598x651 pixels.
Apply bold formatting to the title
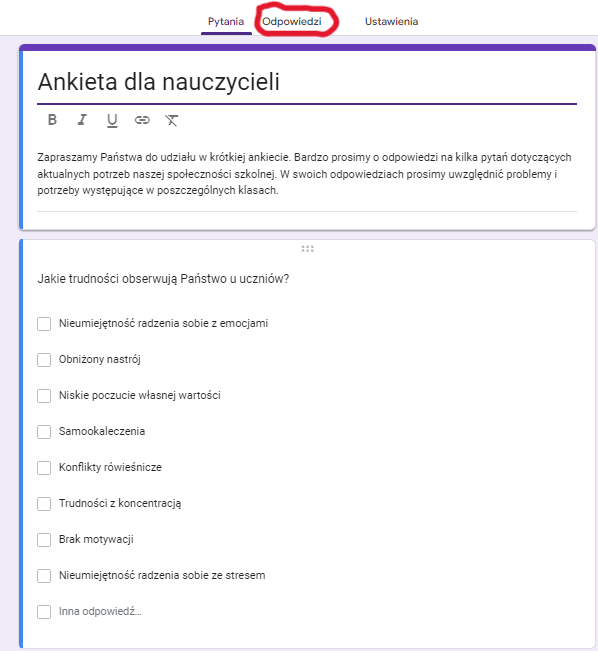[52, 120]
